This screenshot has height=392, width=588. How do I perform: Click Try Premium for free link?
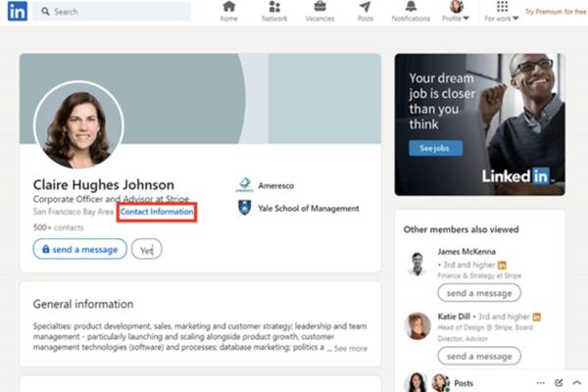556,12
